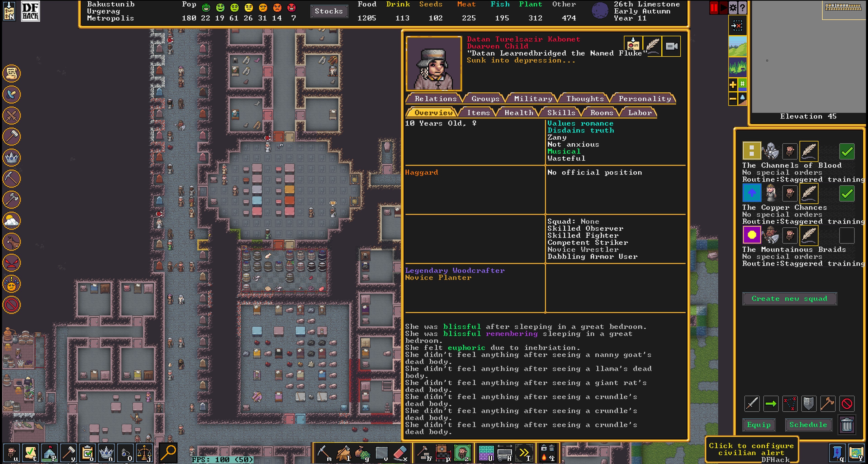Click Datan's dwarf portrait
This screenshot has height=464, width=868.
[434, 63]
